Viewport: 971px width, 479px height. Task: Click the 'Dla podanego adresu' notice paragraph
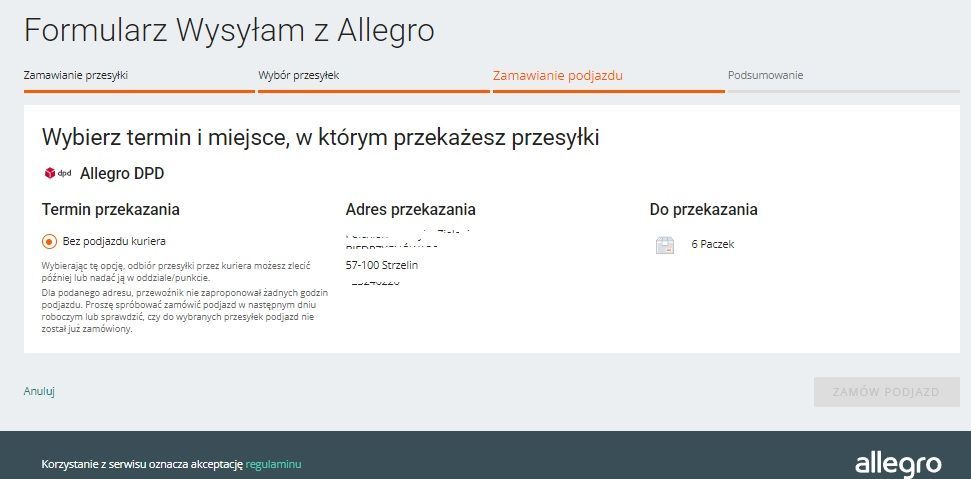pos(185,311)
